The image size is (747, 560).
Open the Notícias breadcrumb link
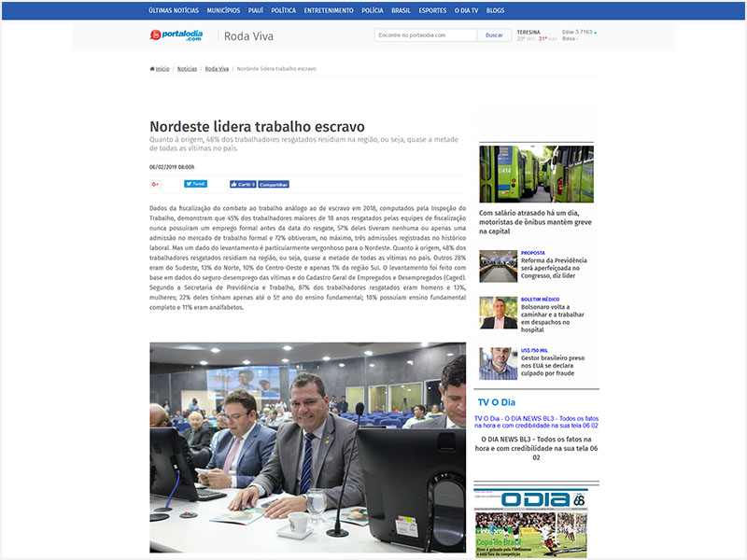(188, 68)
